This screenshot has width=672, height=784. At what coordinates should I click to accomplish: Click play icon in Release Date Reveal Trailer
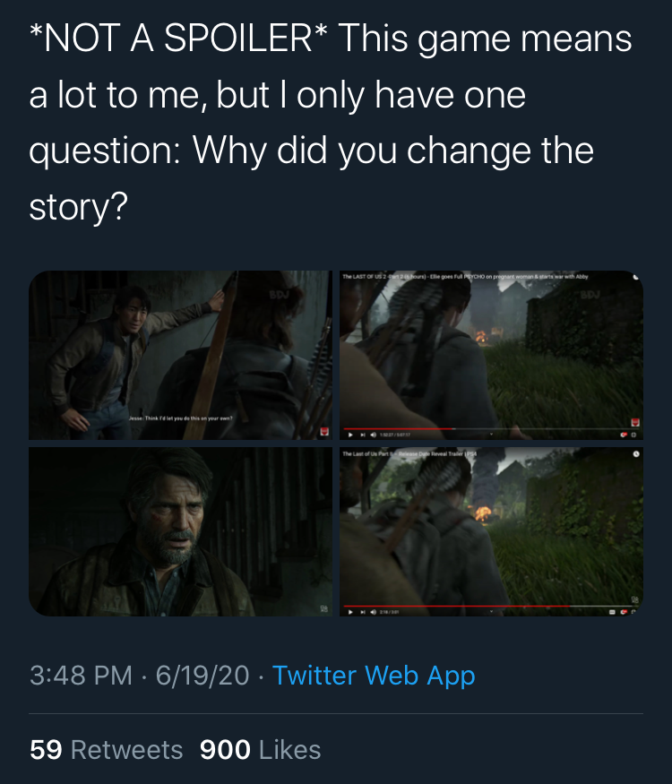350,612
